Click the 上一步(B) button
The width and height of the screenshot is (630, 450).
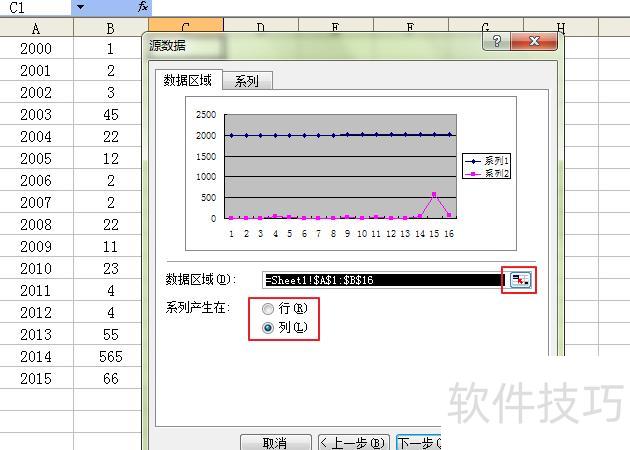[x=354, y=442]
